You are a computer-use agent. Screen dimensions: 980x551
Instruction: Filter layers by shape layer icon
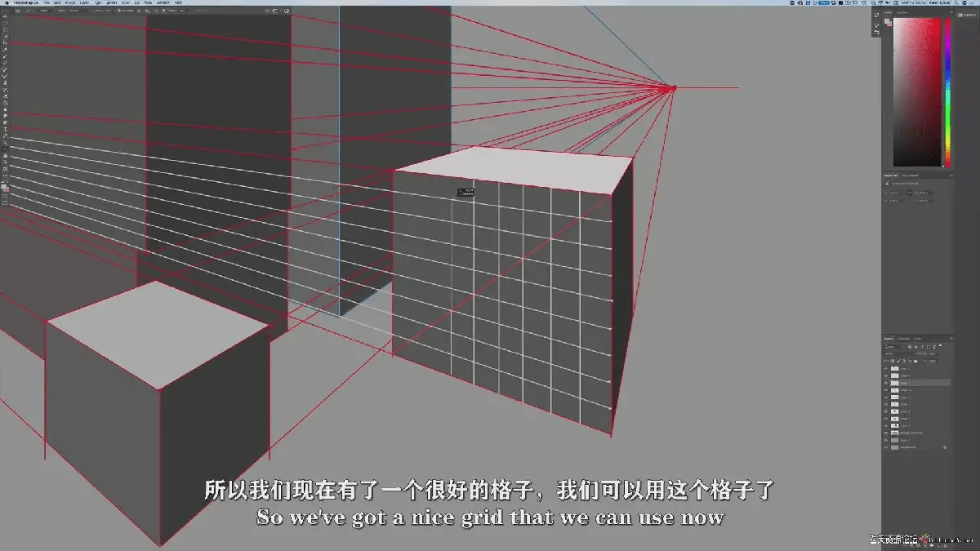(929, 346)
